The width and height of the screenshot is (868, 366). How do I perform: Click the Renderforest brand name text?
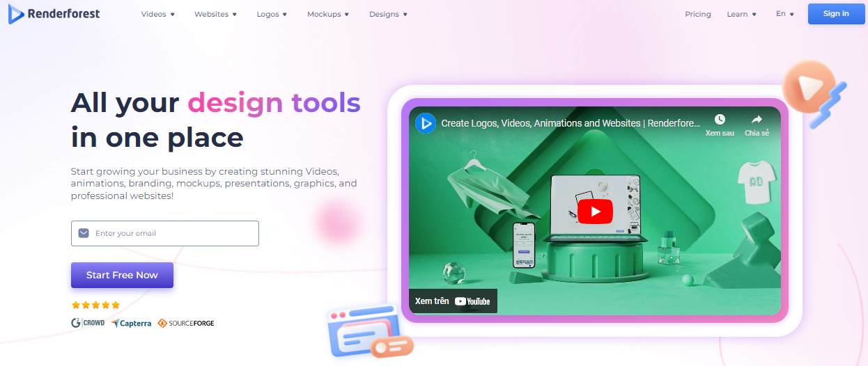tap(63, 14)
